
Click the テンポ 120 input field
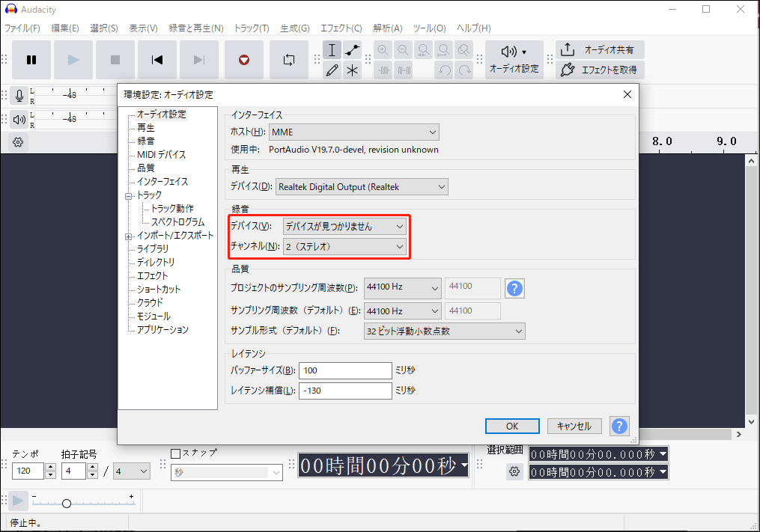(28, 471)
